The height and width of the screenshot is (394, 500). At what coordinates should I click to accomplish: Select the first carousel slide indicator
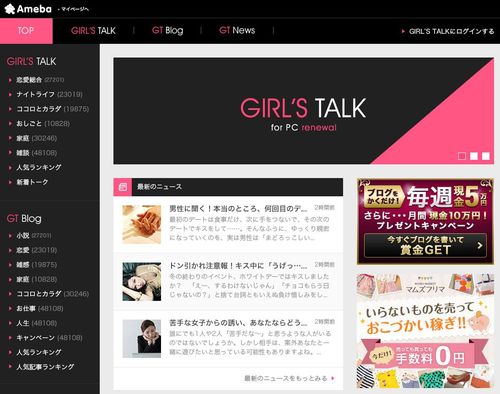pos(462,156)
